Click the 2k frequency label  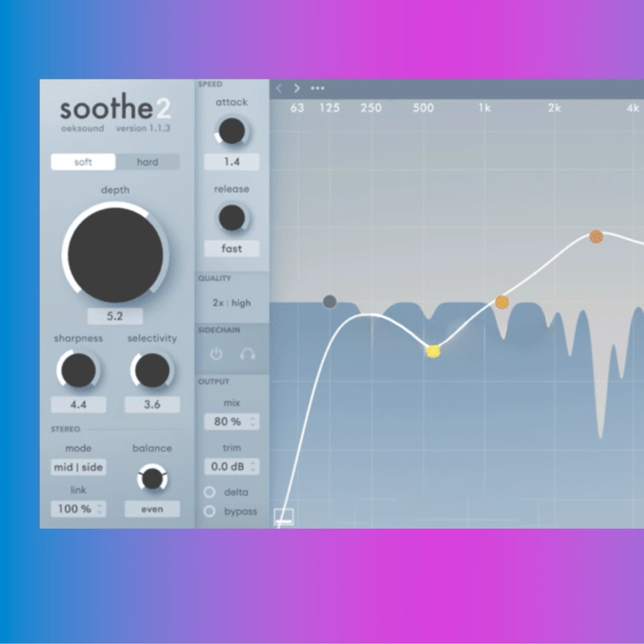click(554, 108)
